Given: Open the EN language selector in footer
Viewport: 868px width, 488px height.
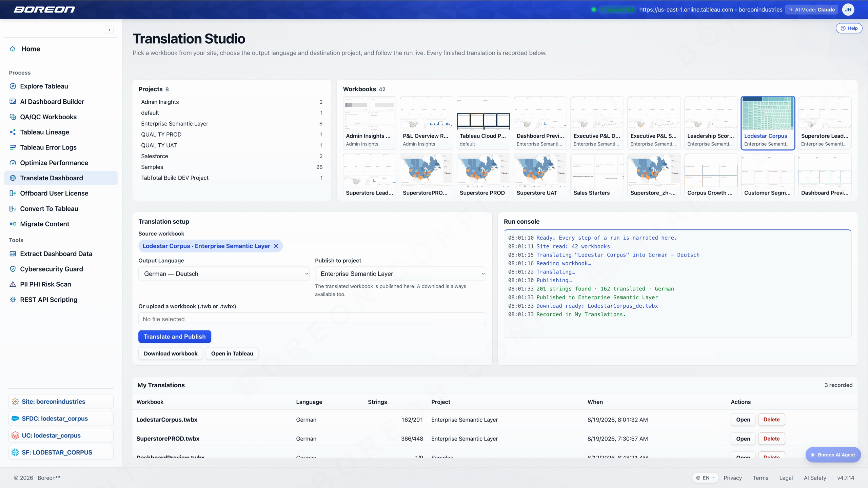Looking at the screenshot, I should click(x=706, y=478).
